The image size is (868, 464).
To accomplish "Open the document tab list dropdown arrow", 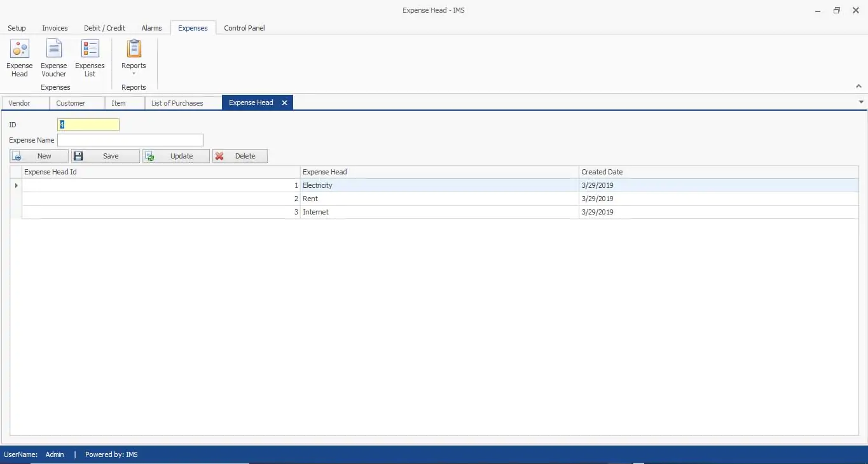I will [x=861, y=102].
